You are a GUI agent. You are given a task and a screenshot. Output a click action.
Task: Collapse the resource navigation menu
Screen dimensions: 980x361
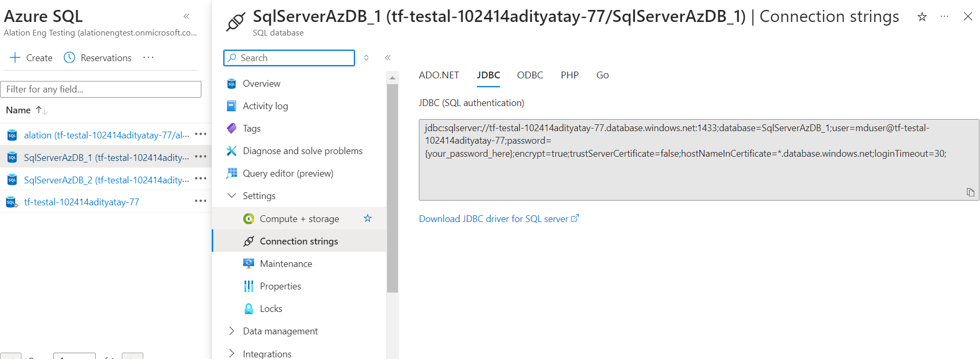[388, 57]
